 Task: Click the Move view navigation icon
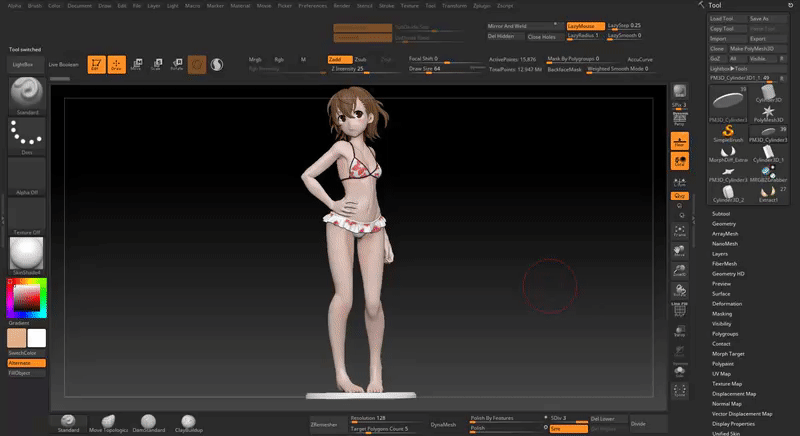pos(679,251)
